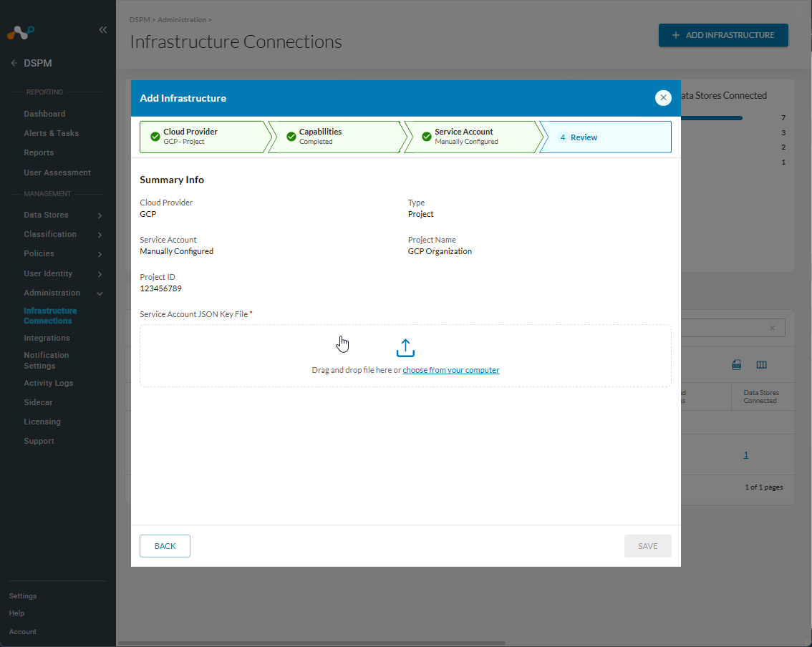Expand Classification menu chevron

coord(100,235)
